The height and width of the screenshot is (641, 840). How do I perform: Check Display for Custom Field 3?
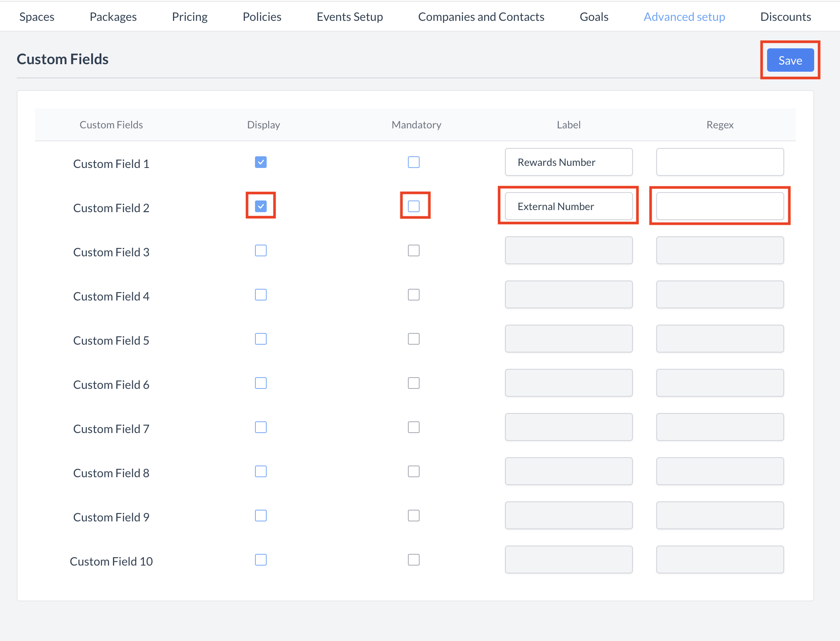[x=261, y=250]
